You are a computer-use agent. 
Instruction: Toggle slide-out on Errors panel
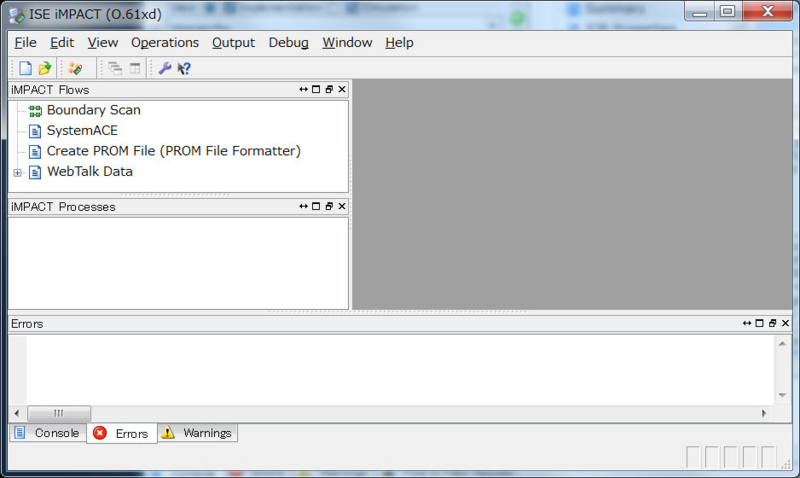747,323
